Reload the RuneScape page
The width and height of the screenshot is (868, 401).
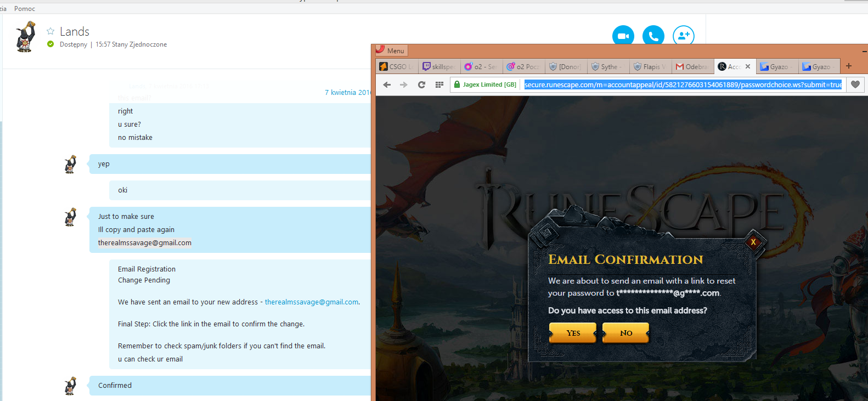[x=421, y=84]
